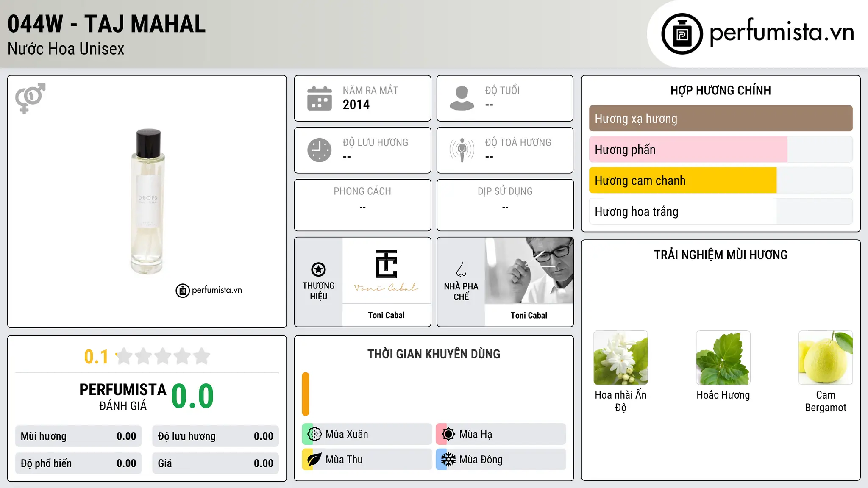
Task: Click the ĐỘ TOẢ HƯƠNG label
Action: click(518, 142)
